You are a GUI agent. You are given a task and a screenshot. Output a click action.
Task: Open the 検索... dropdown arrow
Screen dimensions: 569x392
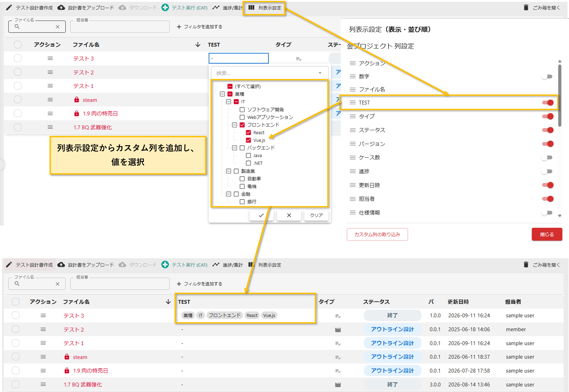pyautogui.click(x=320, y=73)
